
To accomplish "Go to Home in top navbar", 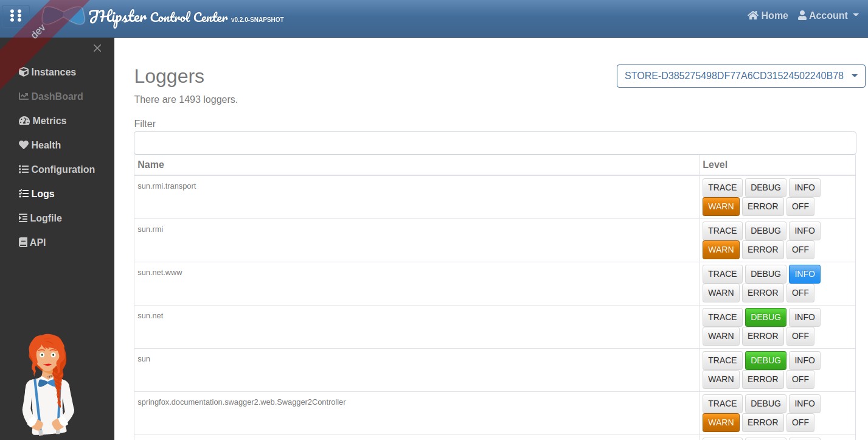I will [x=768, y=16].
